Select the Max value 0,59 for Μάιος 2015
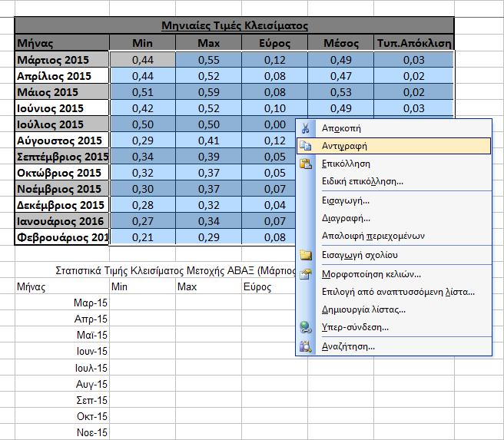504x440 pixels. (209, 92)
